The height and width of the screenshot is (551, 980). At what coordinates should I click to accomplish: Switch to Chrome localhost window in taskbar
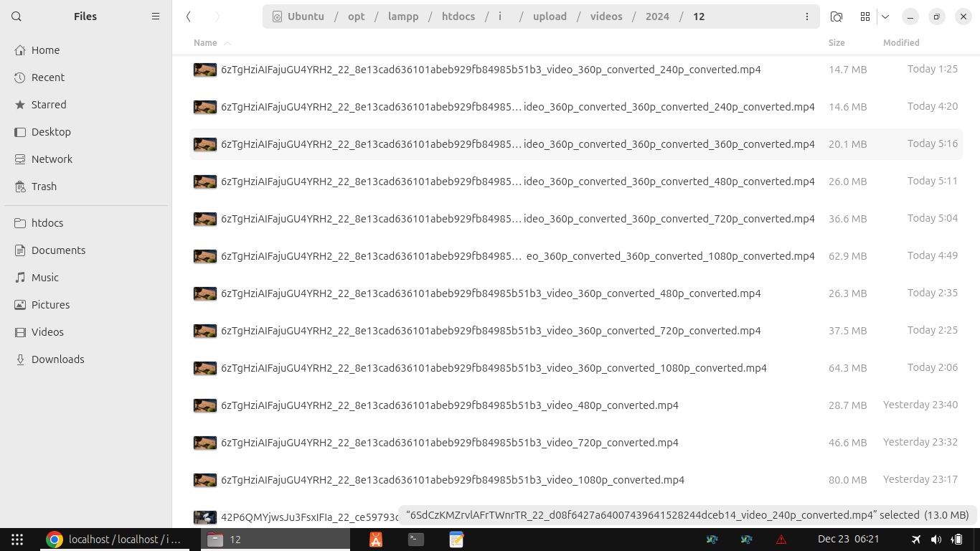[x=113, y=540]
